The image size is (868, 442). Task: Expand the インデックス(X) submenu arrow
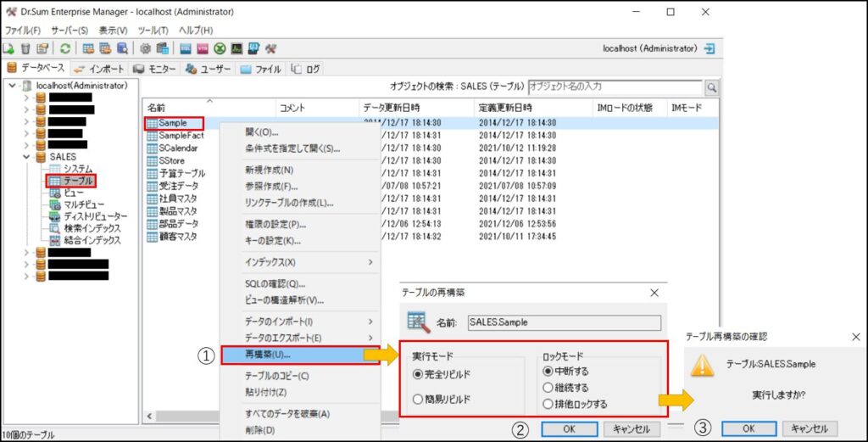tap(370, 262)
